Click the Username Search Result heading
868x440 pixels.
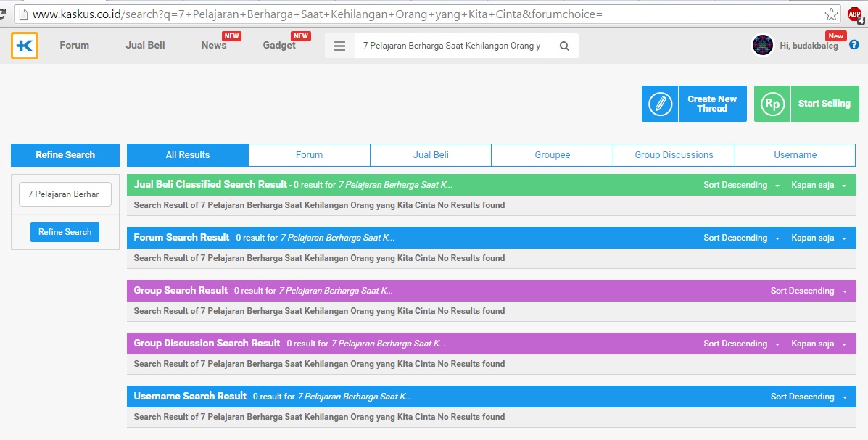pyautogui.click(x=190, y=396)
